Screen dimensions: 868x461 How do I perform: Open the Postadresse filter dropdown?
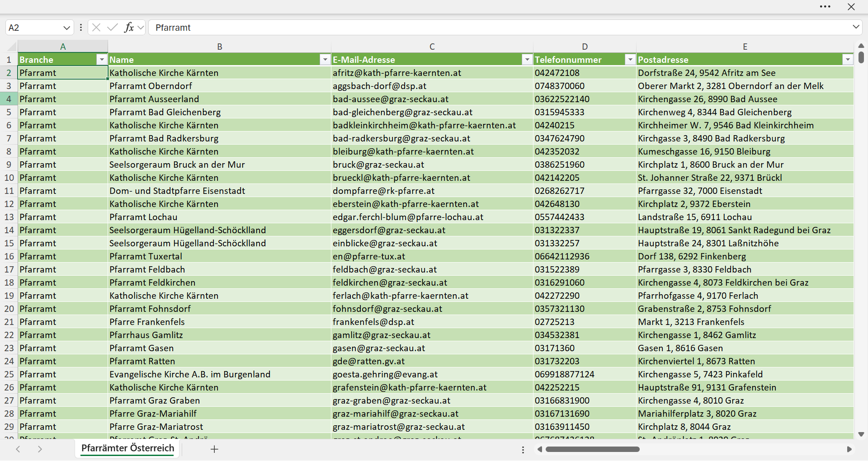coord(848,60)
